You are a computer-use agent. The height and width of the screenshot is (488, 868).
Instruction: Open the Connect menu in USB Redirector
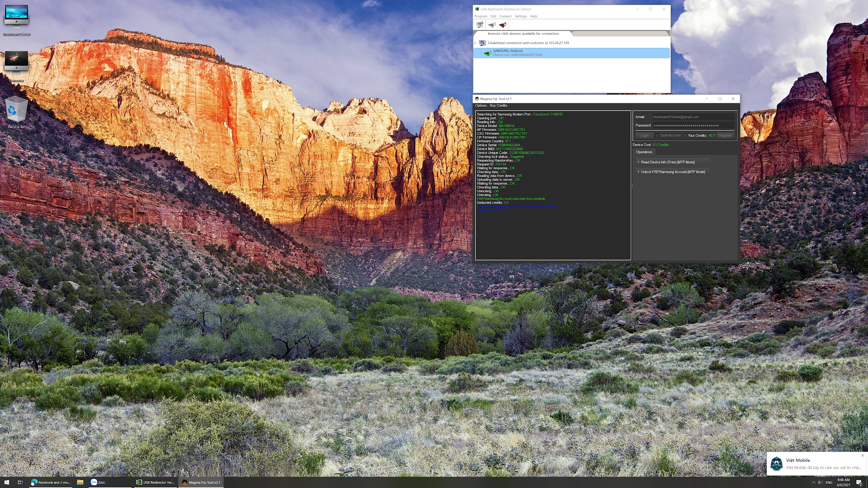click(x=505, y=16)
